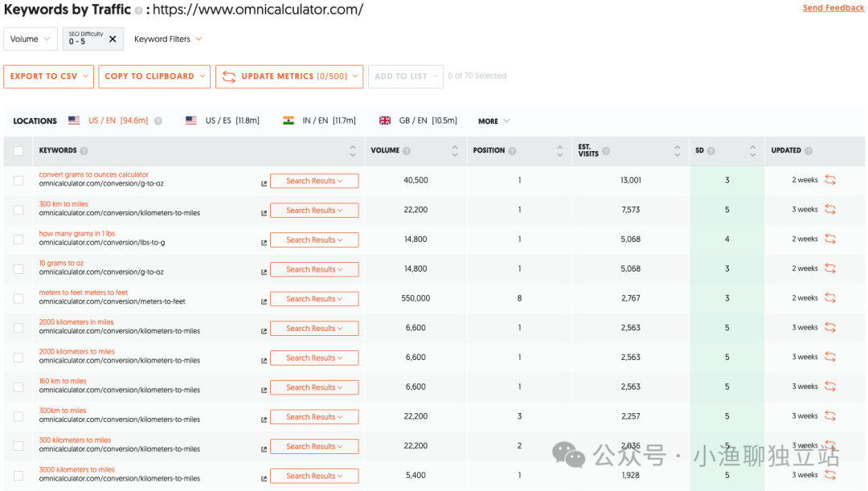The height and width of the screenshot is (491, 868).
Task: Click the Export to CSV button
Action: click(49, 76)
